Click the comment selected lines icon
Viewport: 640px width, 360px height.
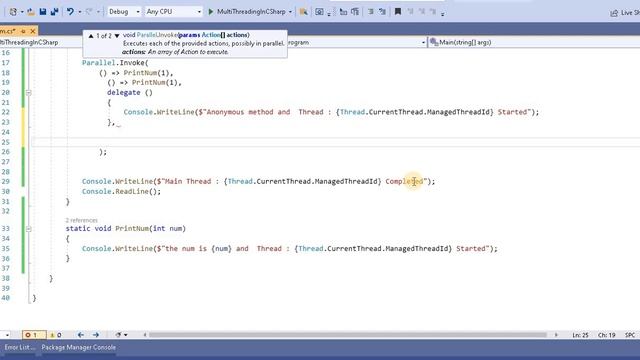[371, 12]
